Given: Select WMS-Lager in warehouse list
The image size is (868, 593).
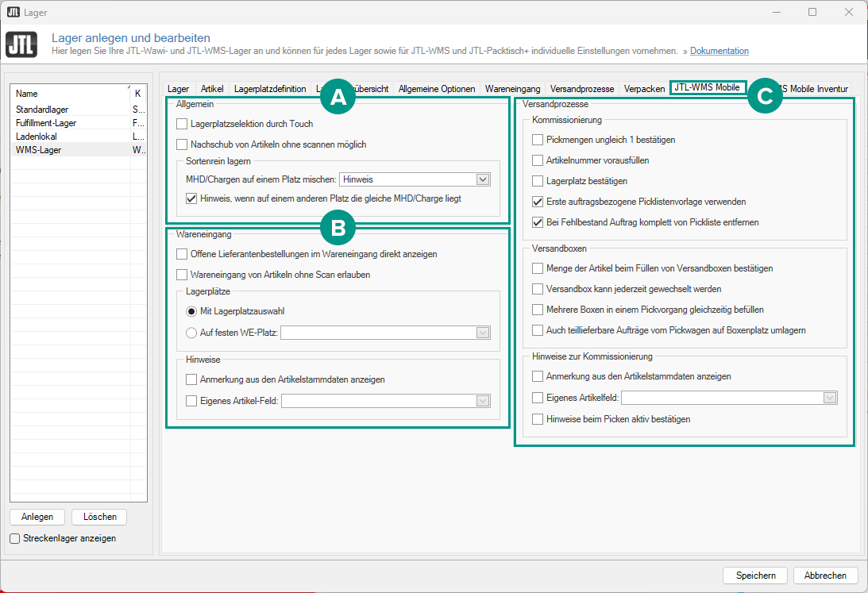Looking at the screenshot, I should click(x=38, y=149).
